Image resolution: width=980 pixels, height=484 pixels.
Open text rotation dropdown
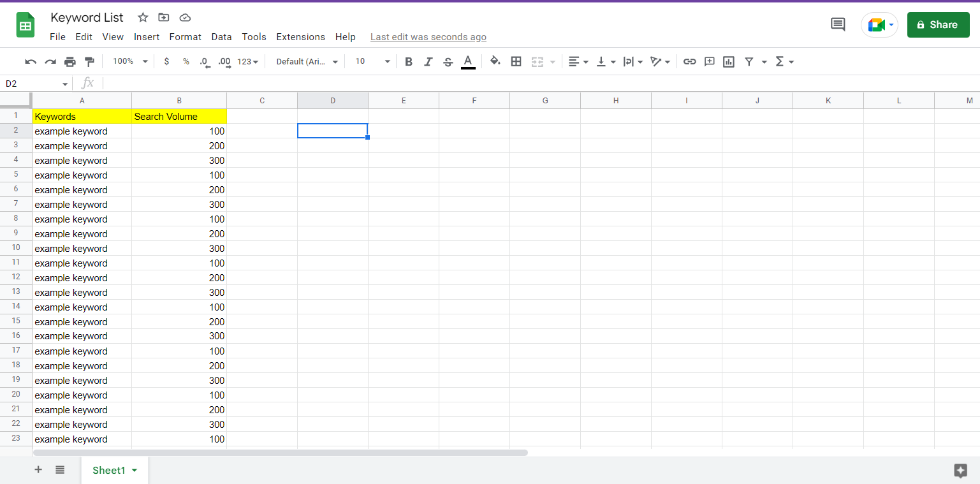click(x=660, y=62)
